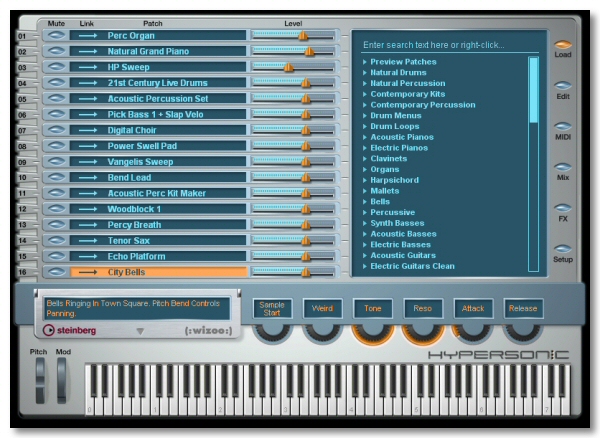Open the dropdown arrow below patch description

pos(140,331)
